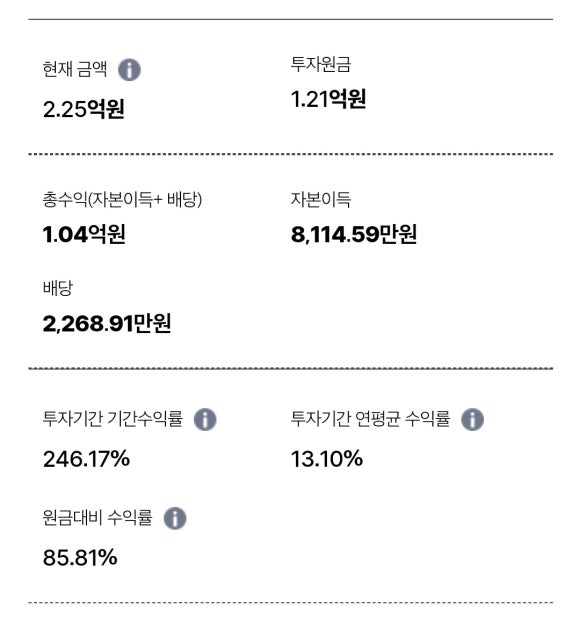Click the 총수익(자본이득+ 배당) label
Image resolution: width=580 pixels, height=621 pixels.
pyautogui.click(x=122, y=199)
